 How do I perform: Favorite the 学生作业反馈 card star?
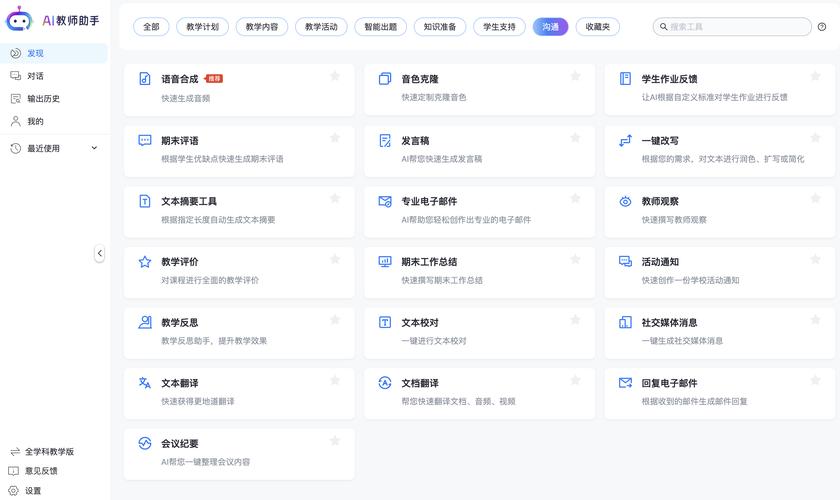point(815,76)
